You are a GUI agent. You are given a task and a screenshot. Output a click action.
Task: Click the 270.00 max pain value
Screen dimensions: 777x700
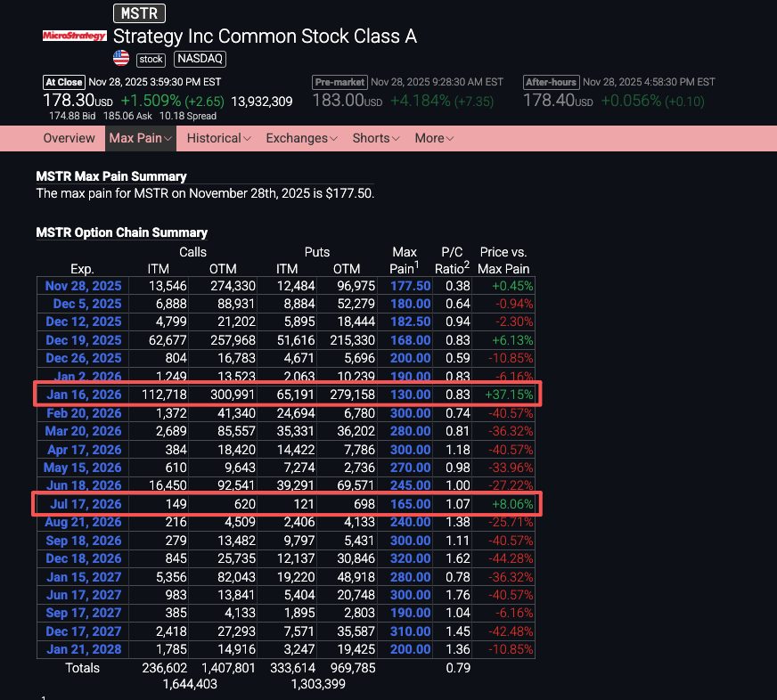[x=410, y=468]
